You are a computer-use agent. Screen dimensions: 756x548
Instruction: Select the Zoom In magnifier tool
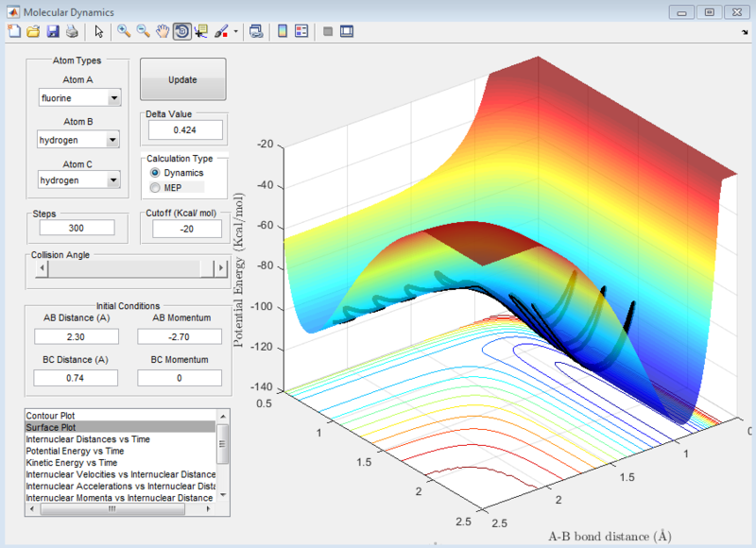pos(124,32)
